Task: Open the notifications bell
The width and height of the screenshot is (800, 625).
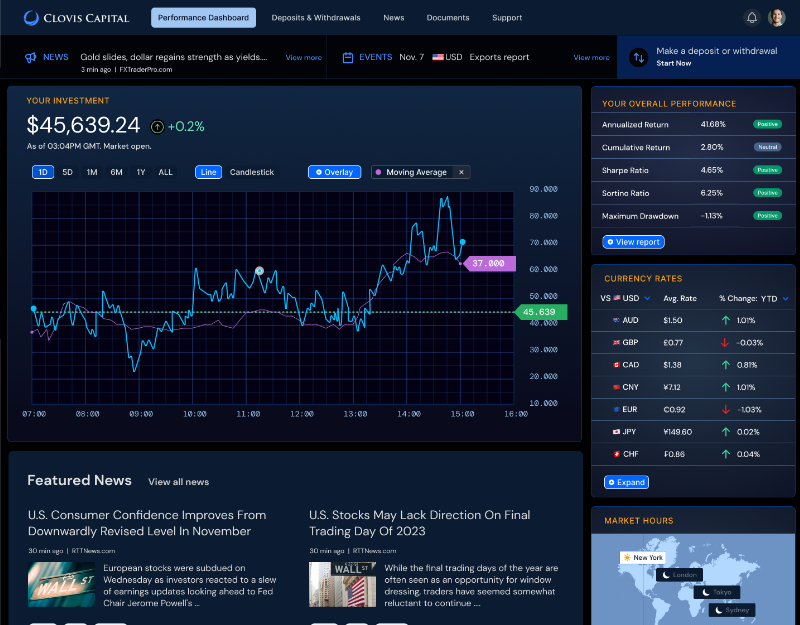Action: click(x=752, y=18)
